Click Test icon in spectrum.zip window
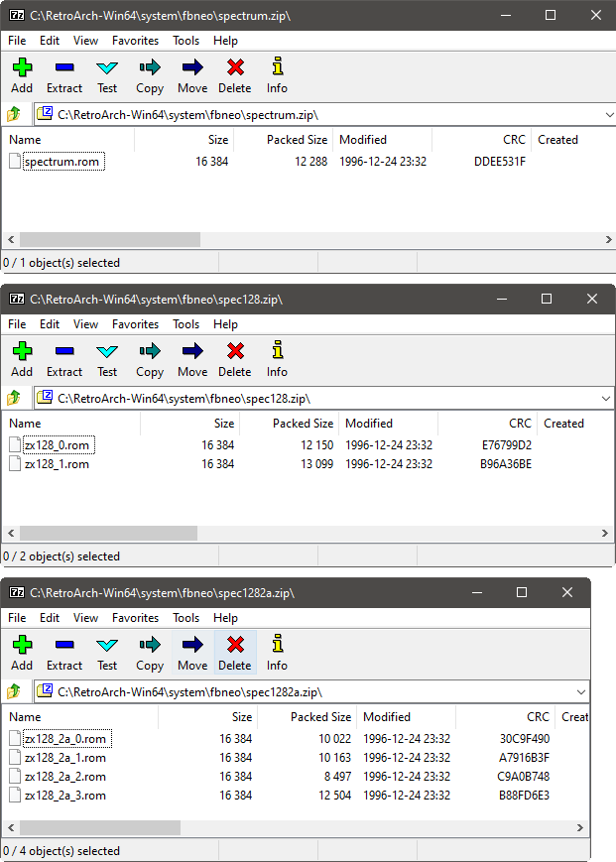The height and width of the screenshot is (862, 616). [x=107, y=68]
